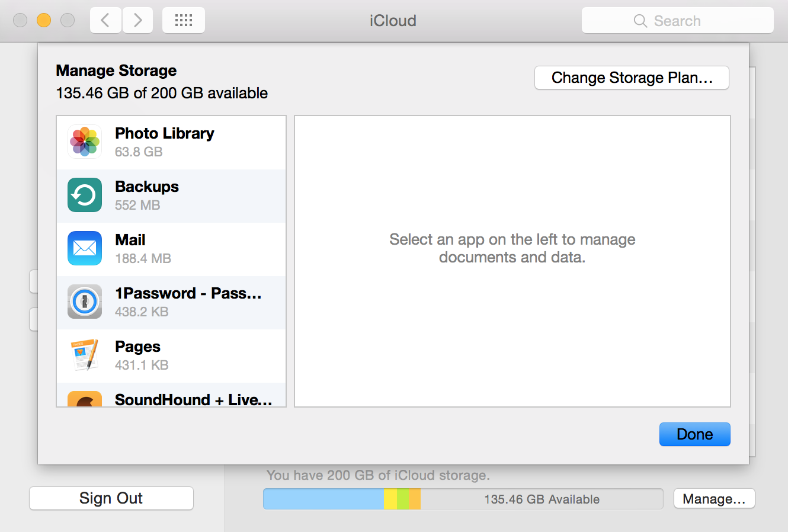Go forward with the right chevron
This screenshot has width=788, height=532.
click(137, 20)
